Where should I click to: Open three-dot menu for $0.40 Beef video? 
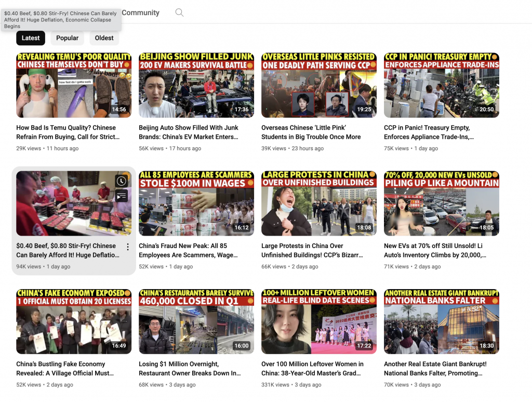(128, 247)
